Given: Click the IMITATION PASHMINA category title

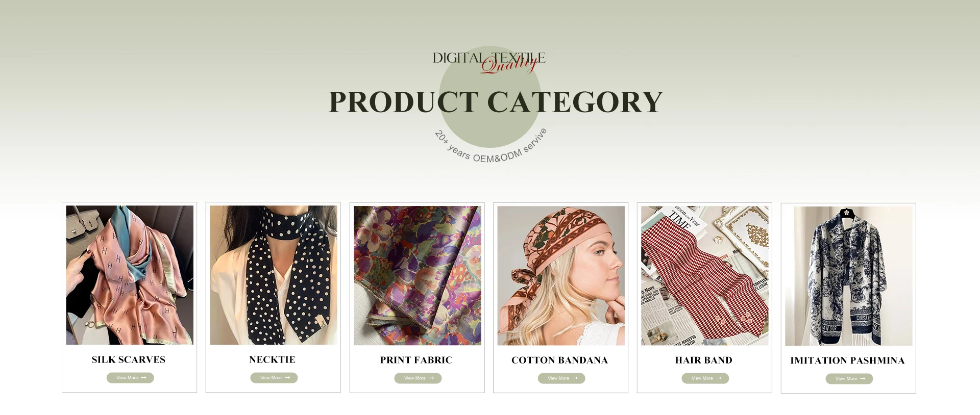Looking at the screenshot, I should (848, 361).
